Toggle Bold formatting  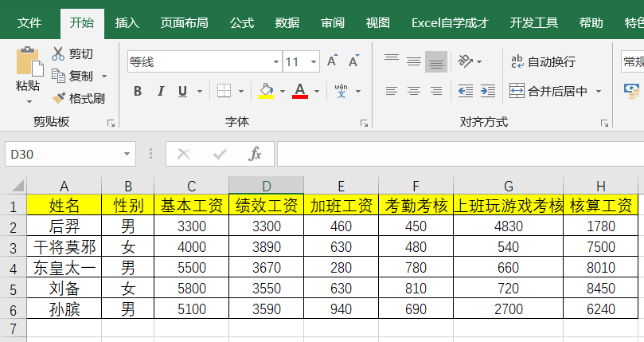[138, 91]
